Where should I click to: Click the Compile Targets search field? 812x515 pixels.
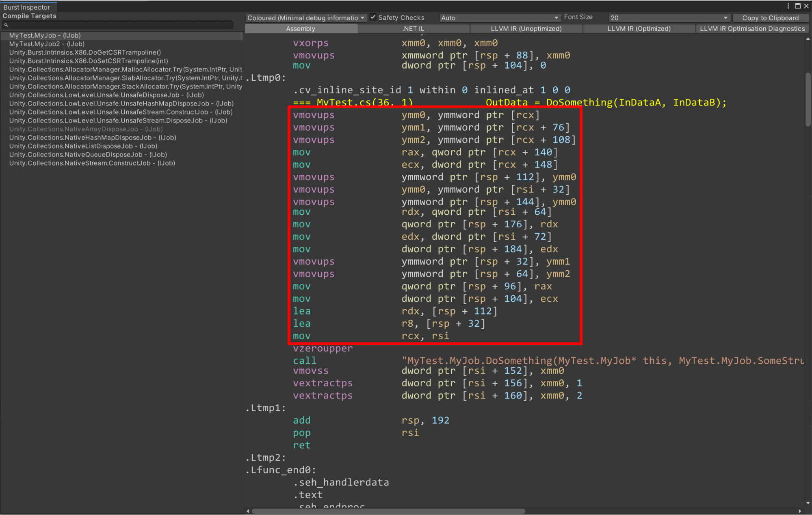(x=118, y=25)
